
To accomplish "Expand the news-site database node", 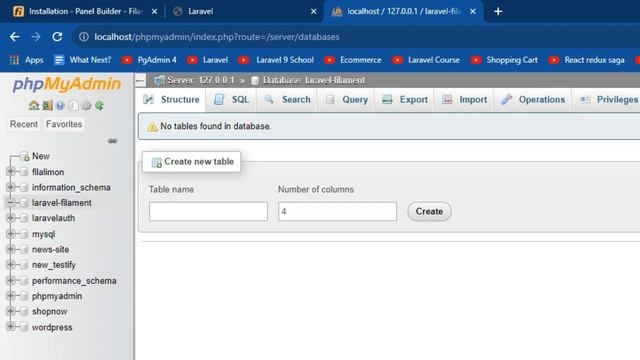I will [x=11, y=249].
